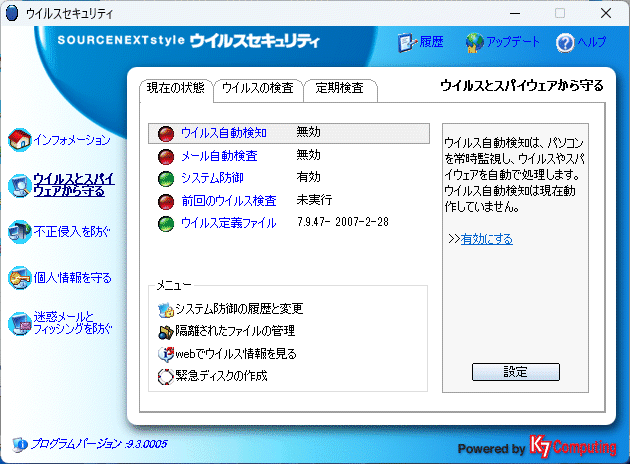Image resolution: width=630 pixels, height=464 pixels.
Task: Minimize the ウイルスセキュリティ window
Action: pos(515,13)
